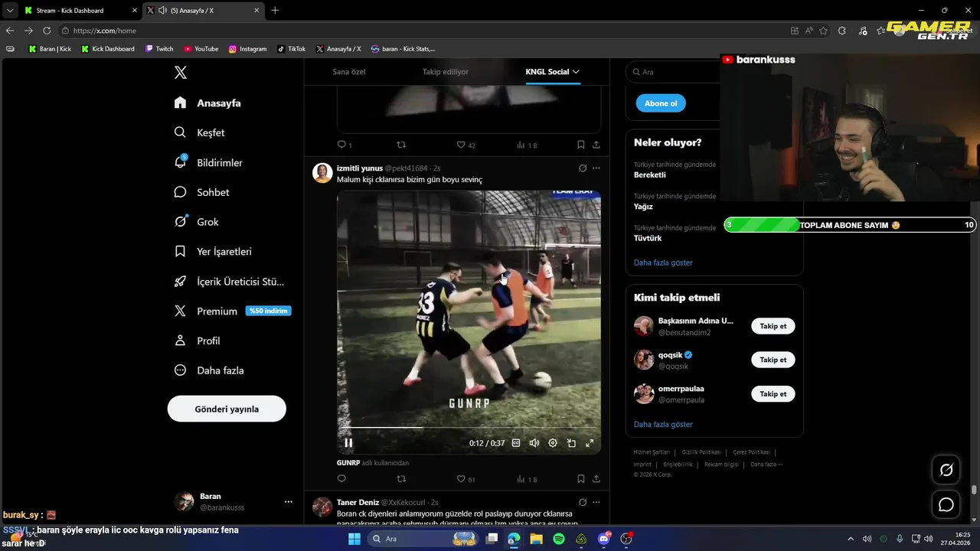This screenshot has height=551, width=980.
Task: Open the floating Grok button
Action: point(946,470)
